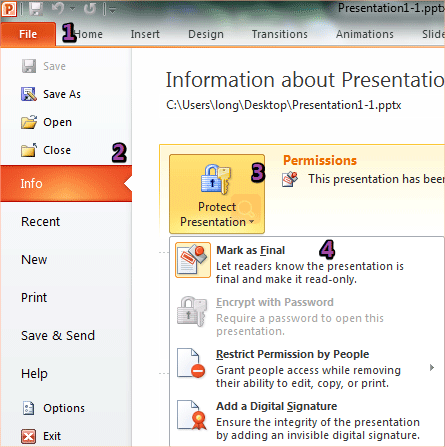Select Print in the backstage menu

[34, 297]
